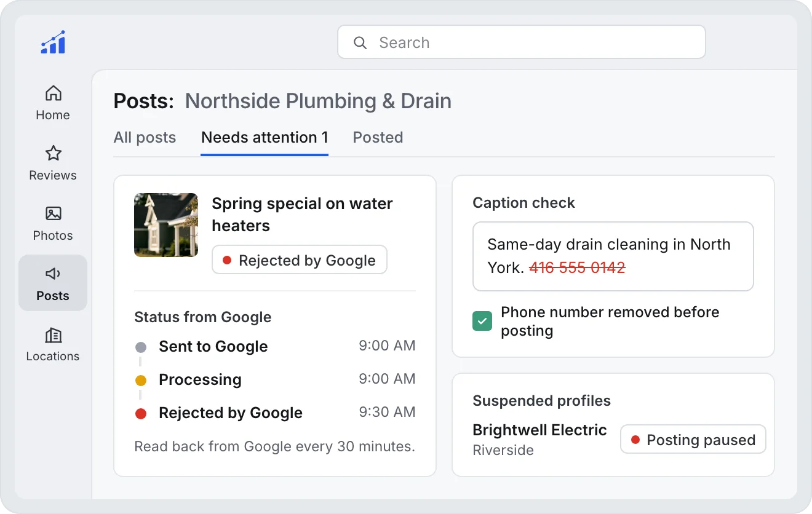This screenshot has width=812, height=514.
Task: Click the 'Read back from Google' note
Action: point(275,446)
